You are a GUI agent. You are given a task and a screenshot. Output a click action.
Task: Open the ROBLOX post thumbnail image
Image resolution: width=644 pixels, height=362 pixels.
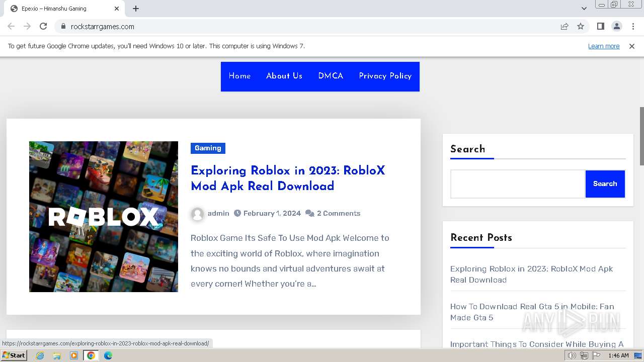click(104, 217)
